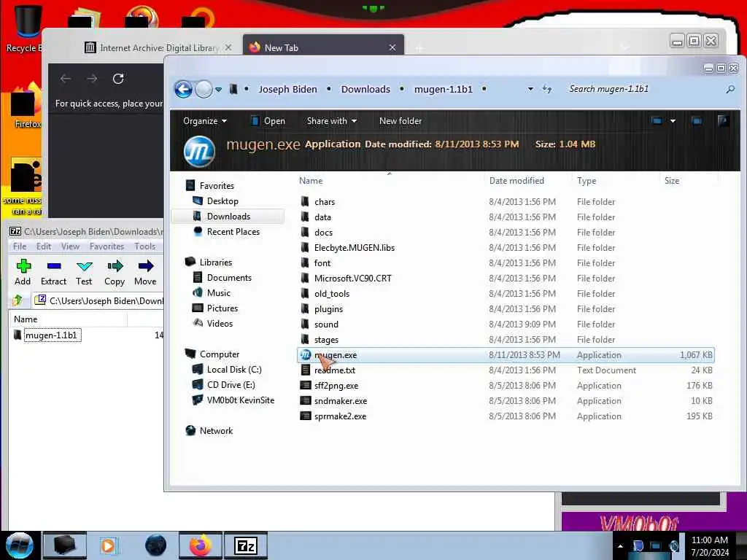The height and width of the screenshot is (560, 747).
Task: Select the stages folder
Action: [326, 339]
